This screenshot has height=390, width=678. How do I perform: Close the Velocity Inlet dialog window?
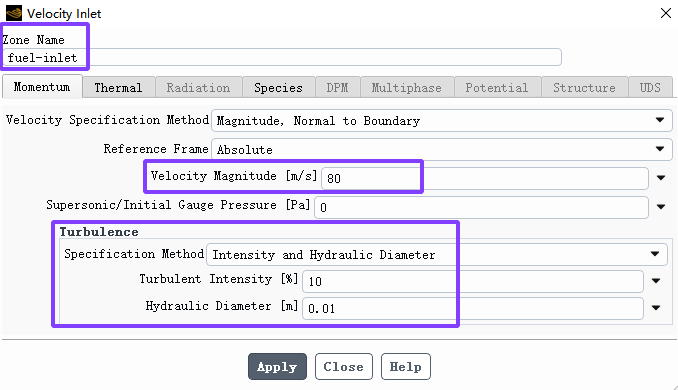(666, 13)
